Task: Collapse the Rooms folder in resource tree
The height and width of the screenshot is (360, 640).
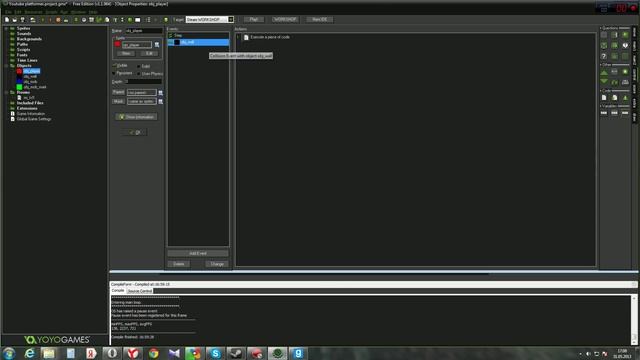Action: click(6, 93)
